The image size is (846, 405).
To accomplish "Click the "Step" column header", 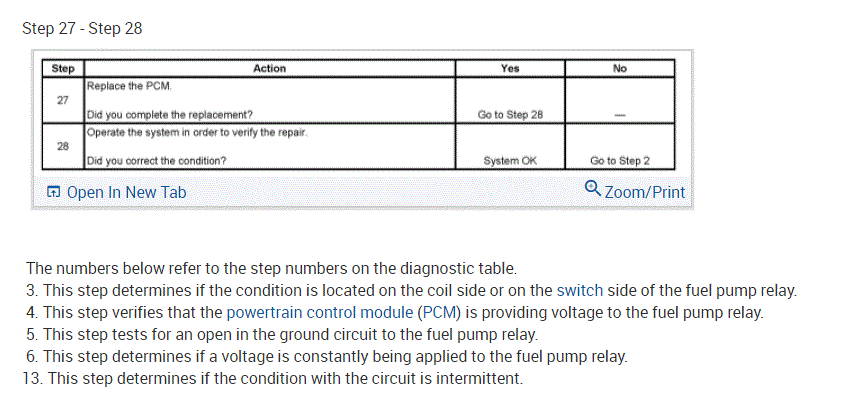I will 63,68.
